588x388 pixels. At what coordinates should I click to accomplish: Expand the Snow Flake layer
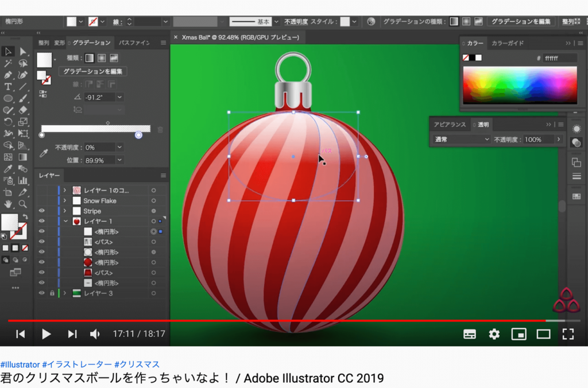coord(65,201)
